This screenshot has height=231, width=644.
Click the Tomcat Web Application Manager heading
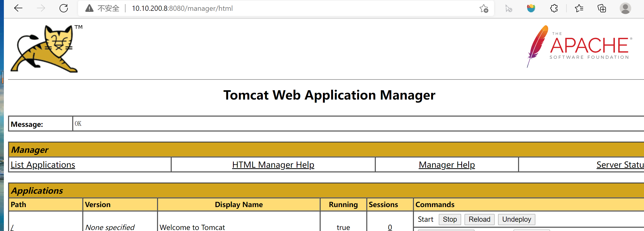point(329,95)
